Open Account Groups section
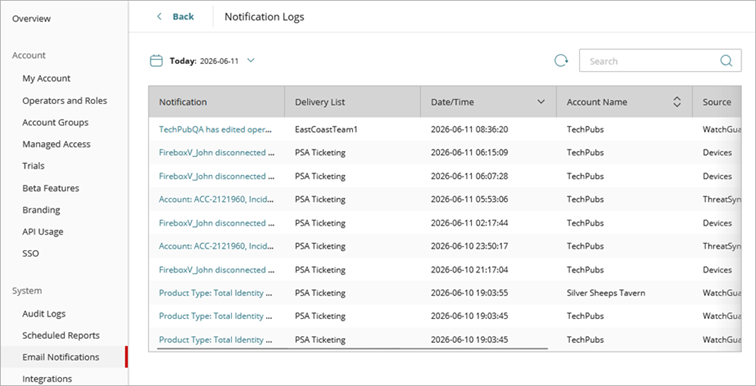756x386 pixels. [x=55, y=122]
